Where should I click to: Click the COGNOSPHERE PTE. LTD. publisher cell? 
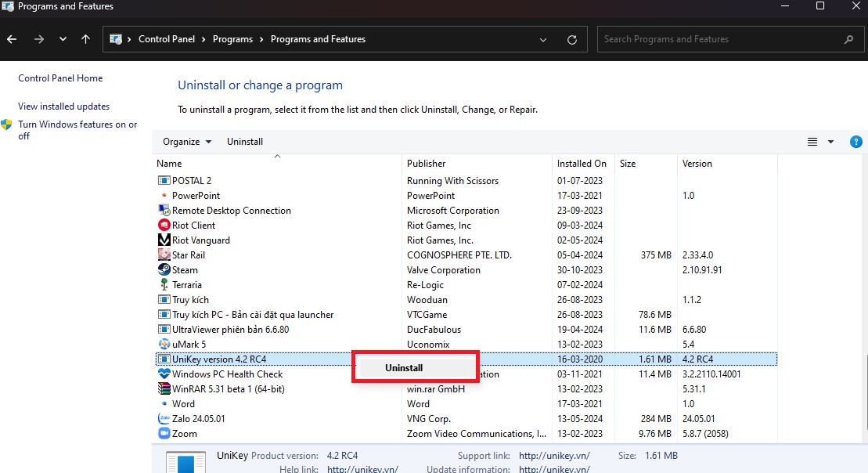(x=459, y=255)
